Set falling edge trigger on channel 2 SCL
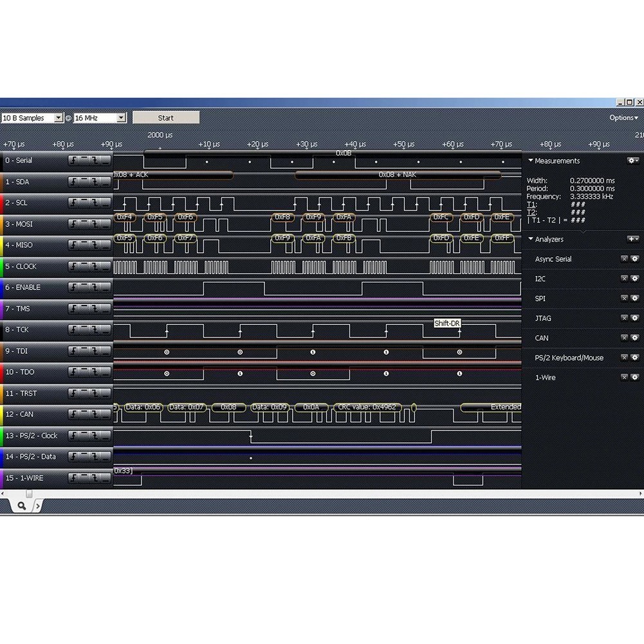The width and height of the screenshot is (644, 644). (x=95, y=203)
